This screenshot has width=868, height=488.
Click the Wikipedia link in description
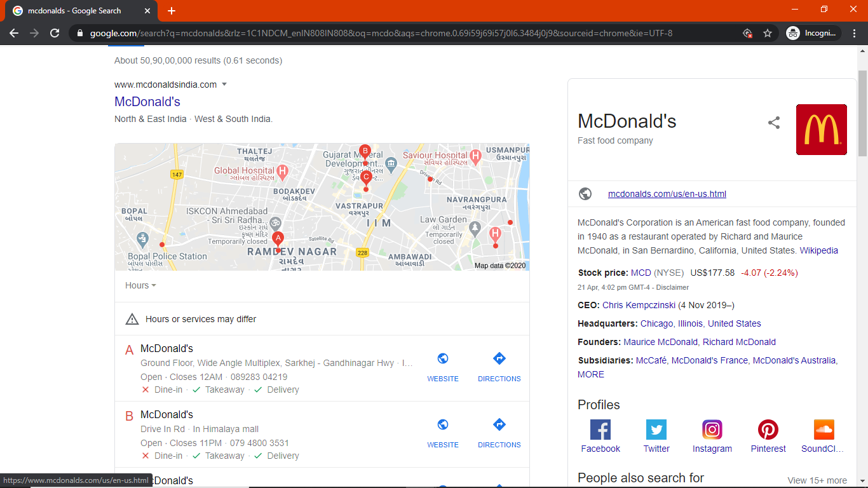pyautogui.click(x=820, y=250)
